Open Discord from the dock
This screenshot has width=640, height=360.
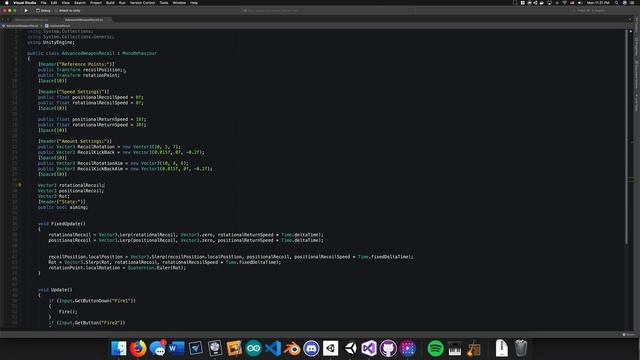click(311, 348)
